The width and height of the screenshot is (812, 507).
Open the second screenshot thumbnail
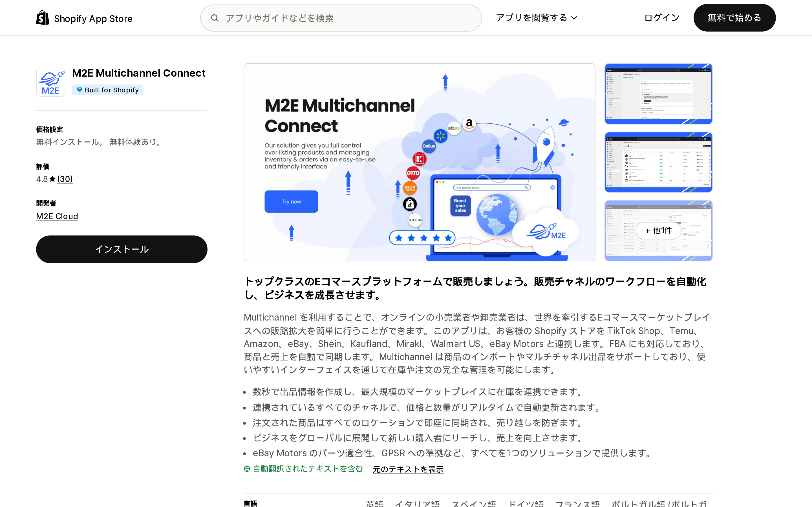[x=658, y=162]
